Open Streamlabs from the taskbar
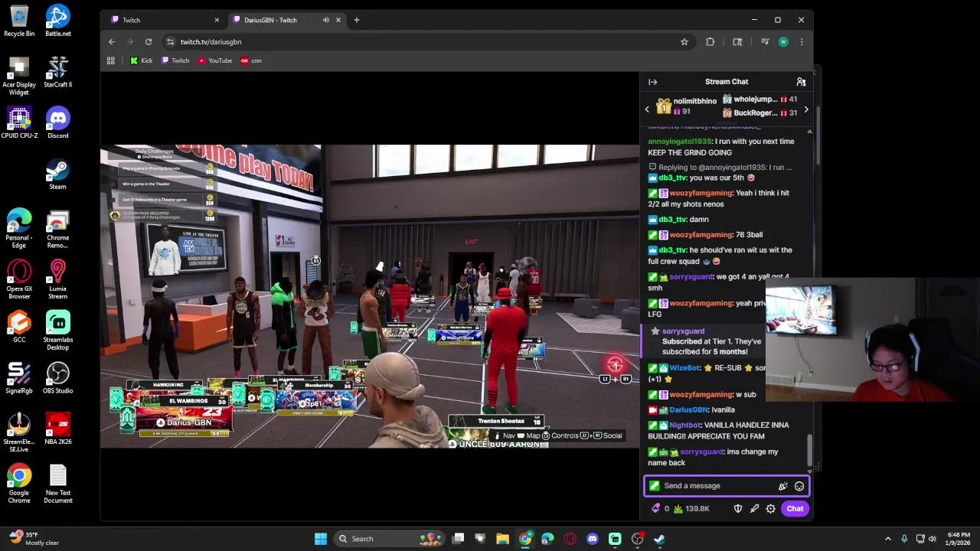 coord(615,539)
